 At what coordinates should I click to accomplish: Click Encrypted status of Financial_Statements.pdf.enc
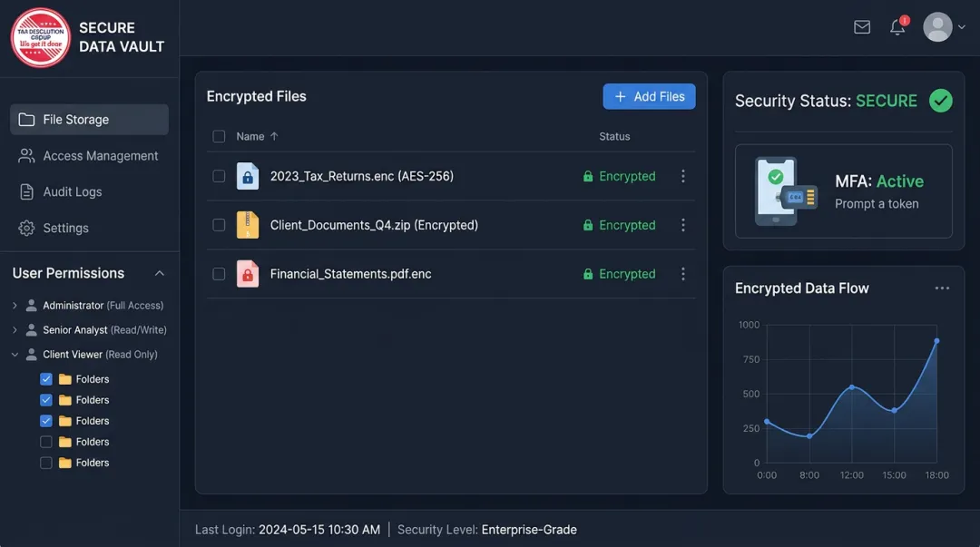pos(619,274)
